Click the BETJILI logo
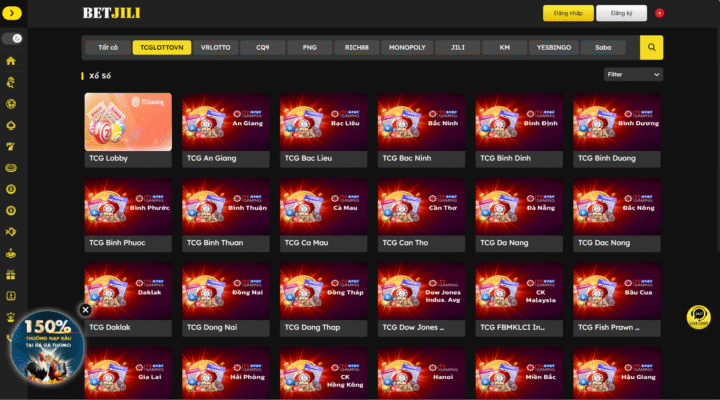The image size is (720, 400). pos(112,13)
